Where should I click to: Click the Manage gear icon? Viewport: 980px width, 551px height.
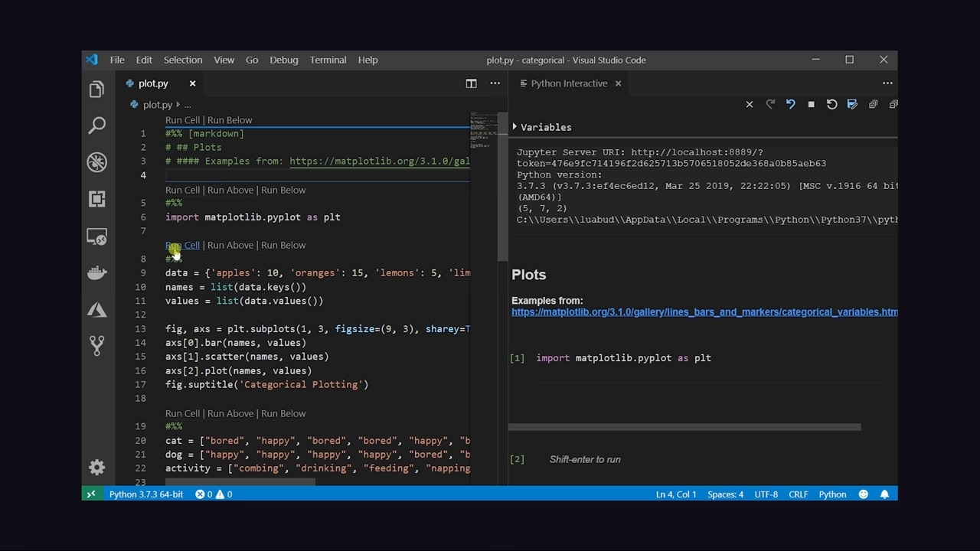coord(96,467)
